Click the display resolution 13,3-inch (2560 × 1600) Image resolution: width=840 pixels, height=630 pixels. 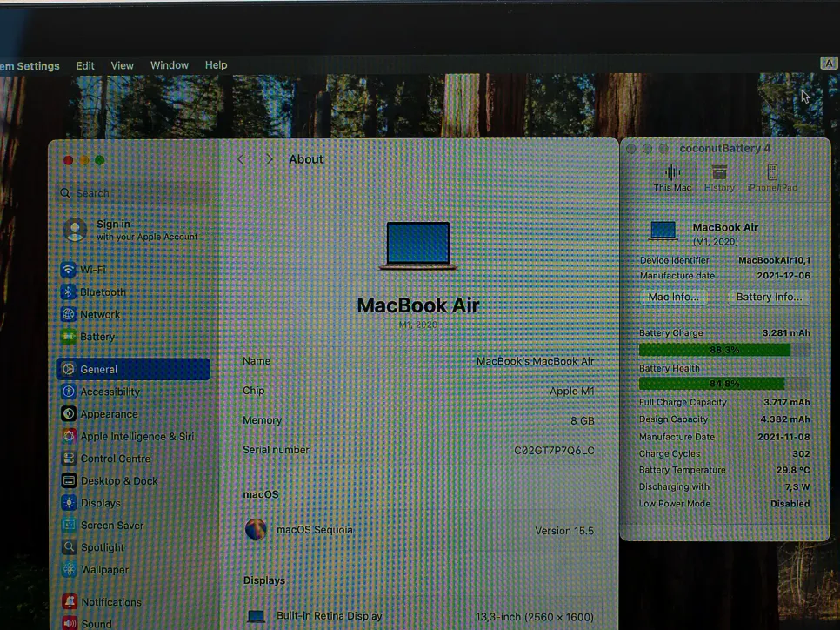535,617
